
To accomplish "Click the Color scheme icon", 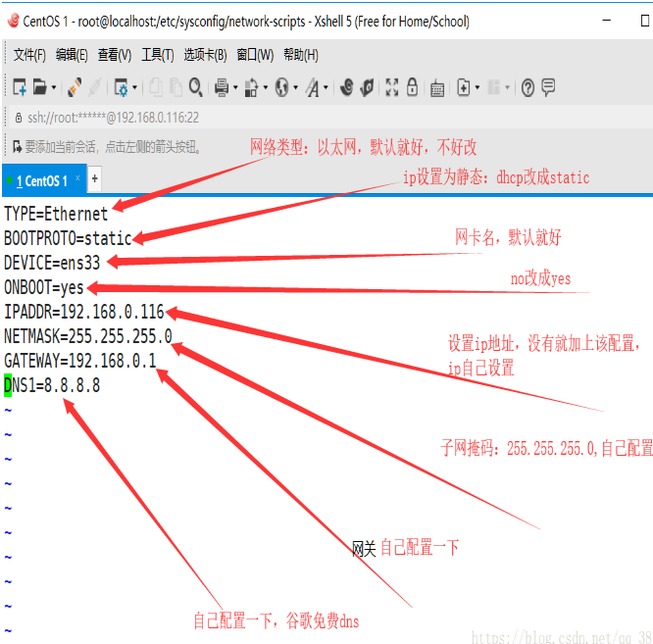I will (251, 88).
